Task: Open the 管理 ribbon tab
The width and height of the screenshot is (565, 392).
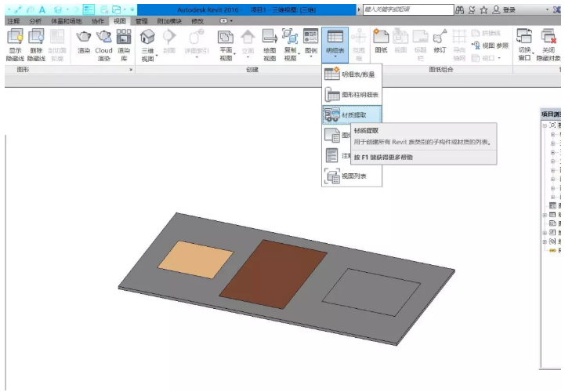Action: coord(142,21)
